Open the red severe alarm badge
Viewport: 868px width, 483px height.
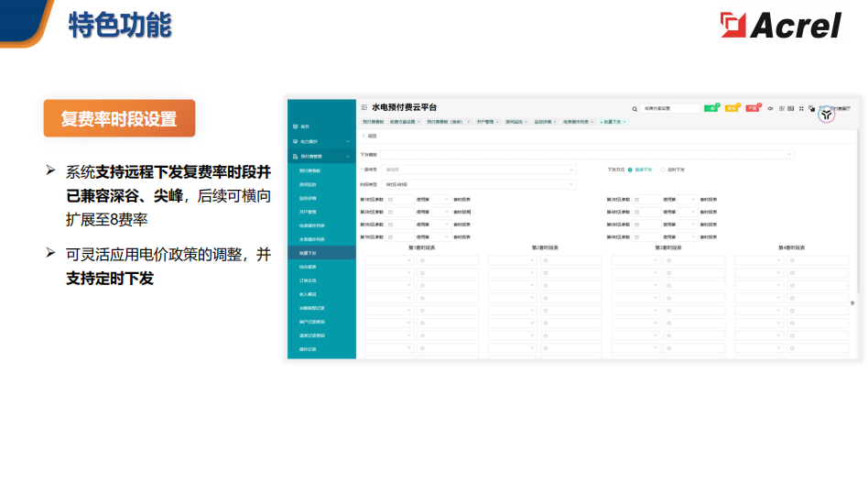(753, 108)
